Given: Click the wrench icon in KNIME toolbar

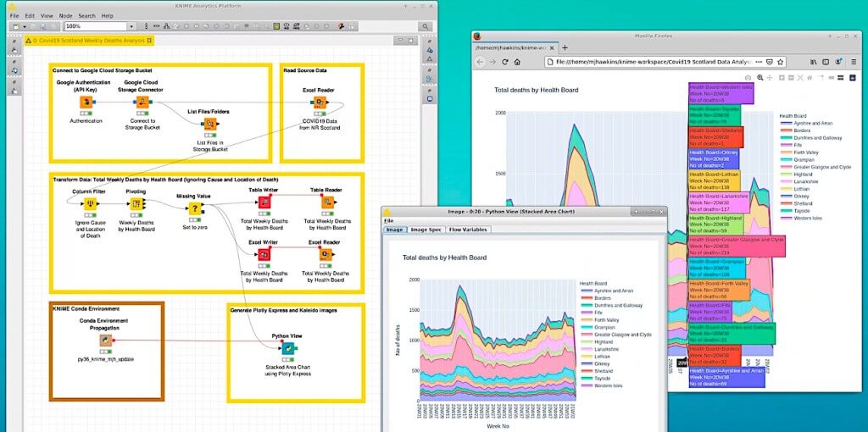Looking at the screenshot, I should click(341, 26).
